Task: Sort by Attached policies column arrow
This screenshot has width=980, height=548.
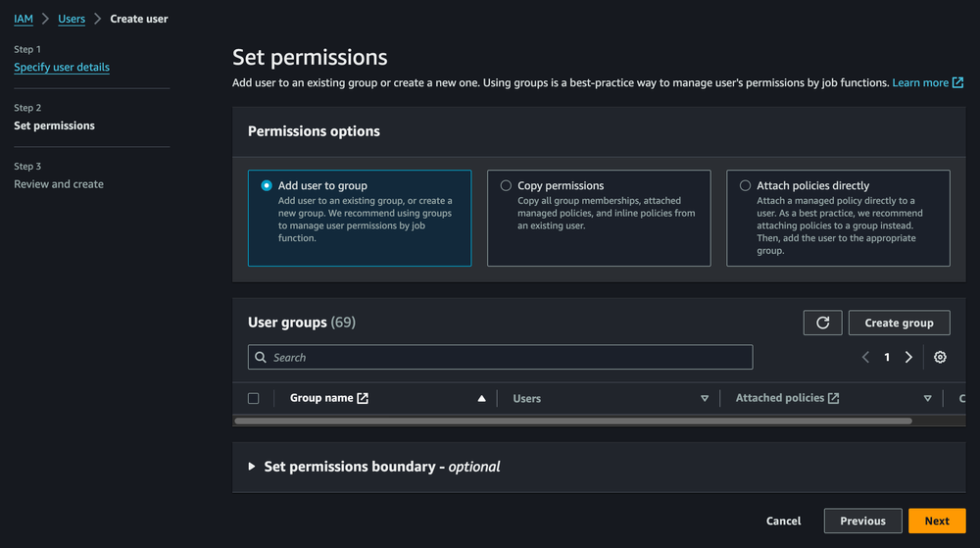Action: (927, 399)
